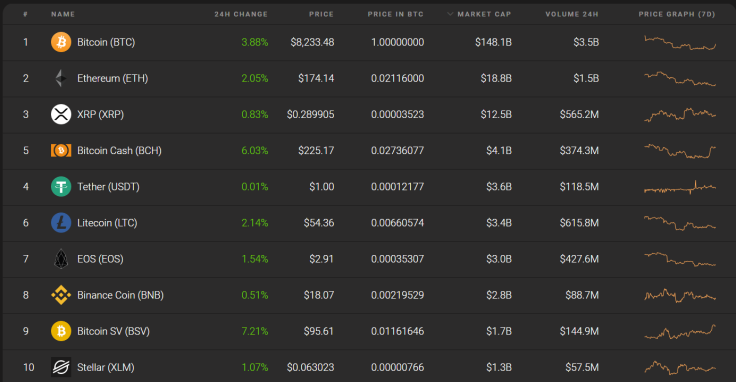Image resolution: width=736 pixels, height=382 pixels.
Task: Sort table by NAME column header
Action: pos(63,14)
